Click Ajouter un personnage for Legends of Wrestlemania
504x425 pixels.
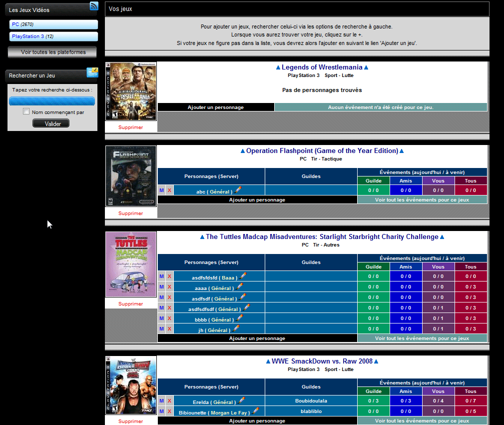216,107
